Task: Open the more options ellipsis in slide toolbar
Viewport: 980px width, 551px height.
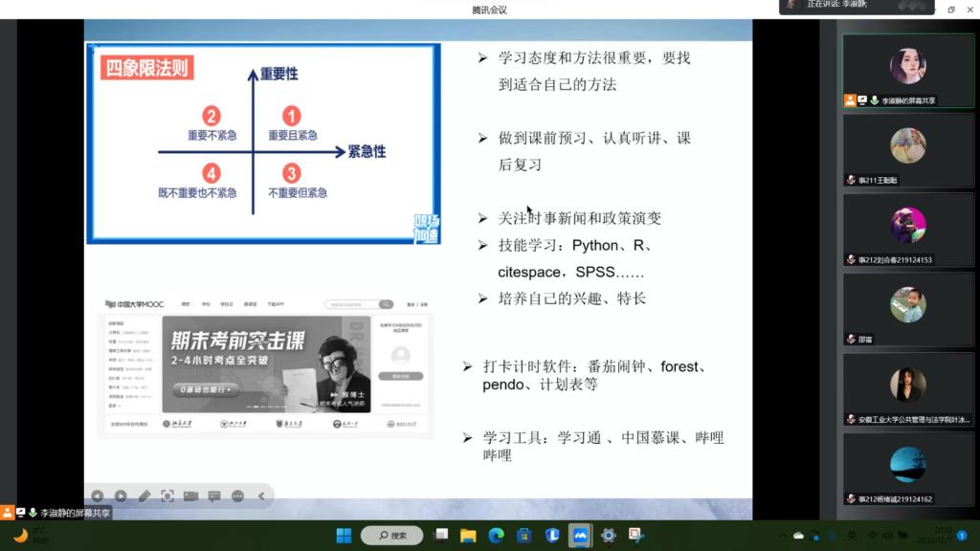Action: tap(237, 496)
